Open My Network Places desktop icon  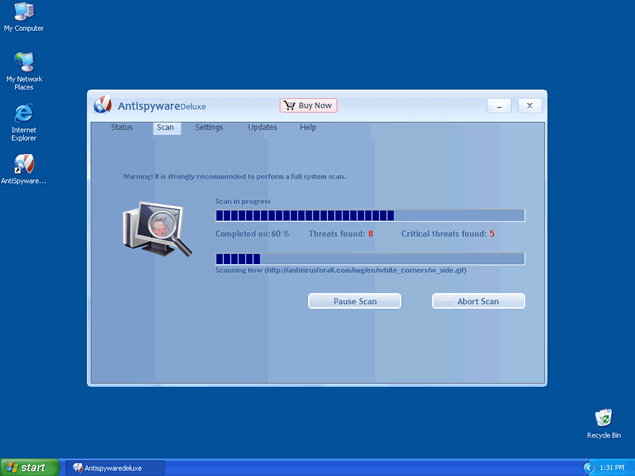(23, 63)
